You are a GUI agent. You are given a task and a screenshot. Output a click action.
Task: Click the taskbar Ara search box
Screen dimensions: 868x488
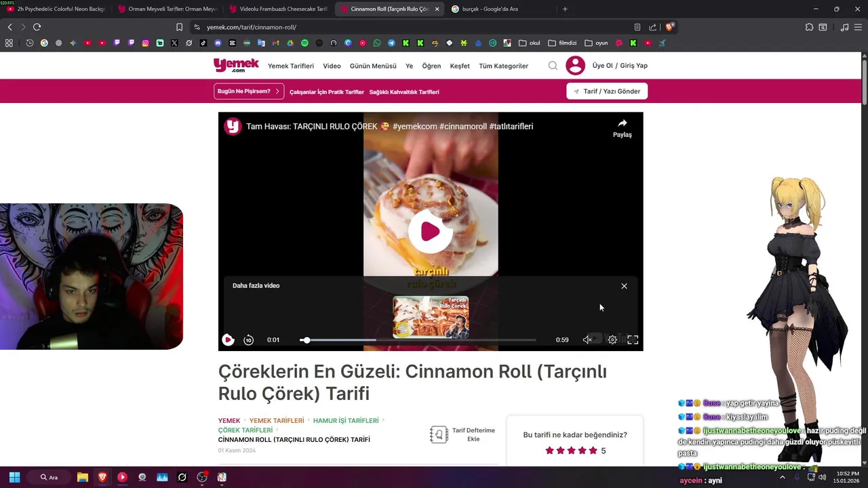pos(49,477)
